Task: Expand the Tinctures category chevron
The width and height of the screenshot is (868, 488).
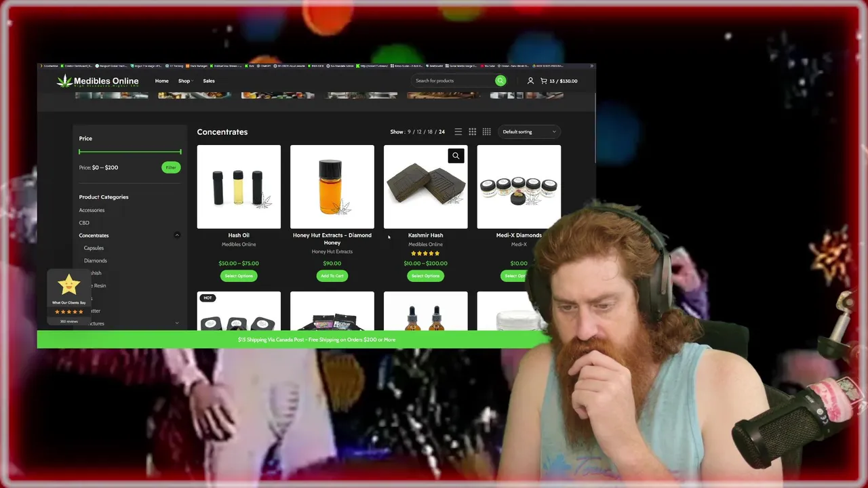Action: pos(177,323)
